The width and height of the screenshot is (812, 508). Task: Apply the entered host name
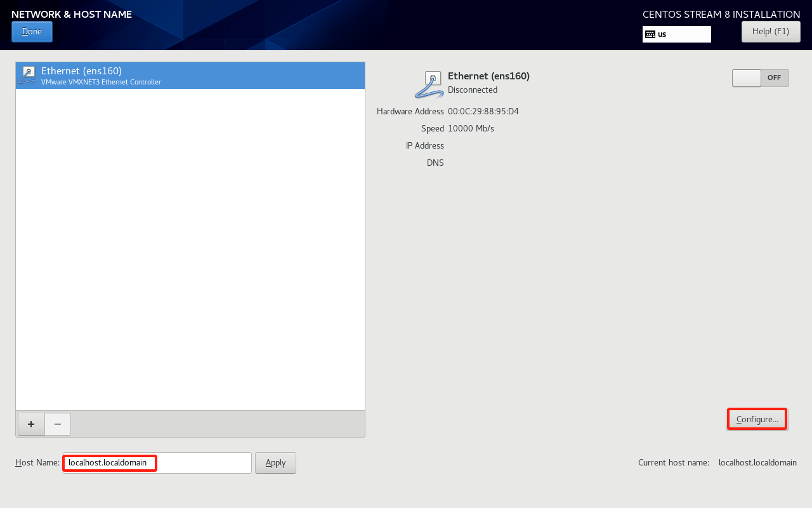tap(275, 463)
